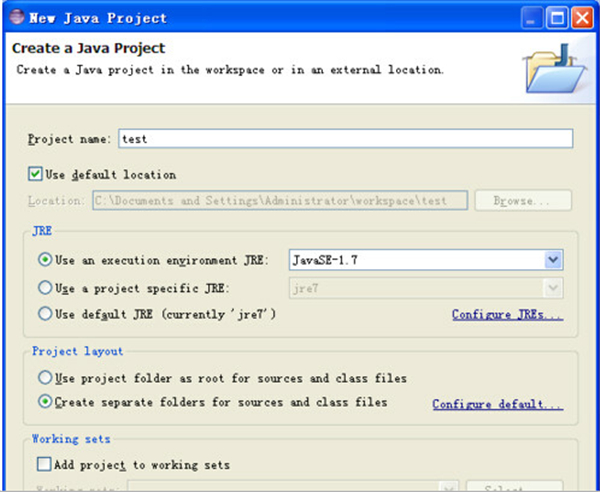Click the Project name text field
Image resolution: width=600 pixels, height=492 pixels.
tap(345, 139)
